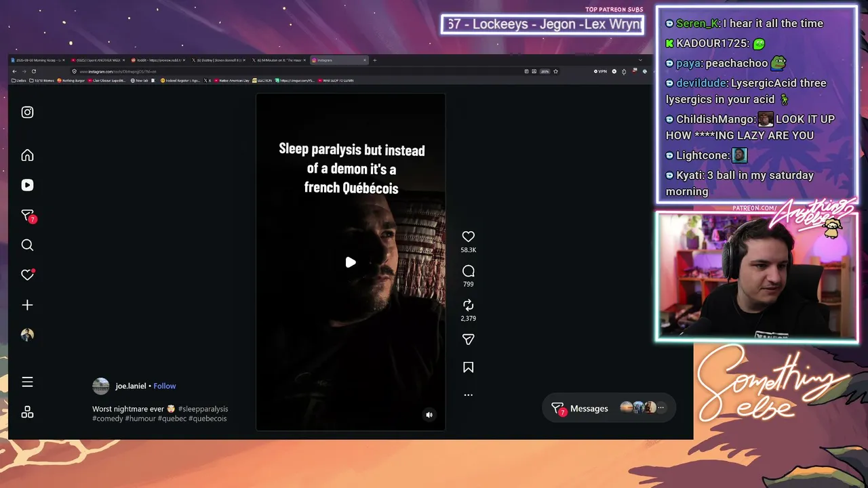Click KADOUR1725's username in chat

[712, 43]
